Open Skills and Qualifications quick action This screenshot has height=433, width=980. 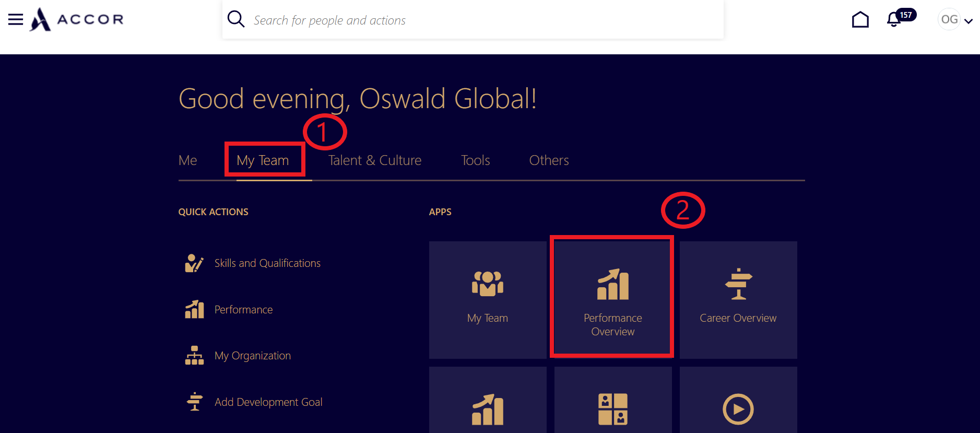tap(267, 263)
